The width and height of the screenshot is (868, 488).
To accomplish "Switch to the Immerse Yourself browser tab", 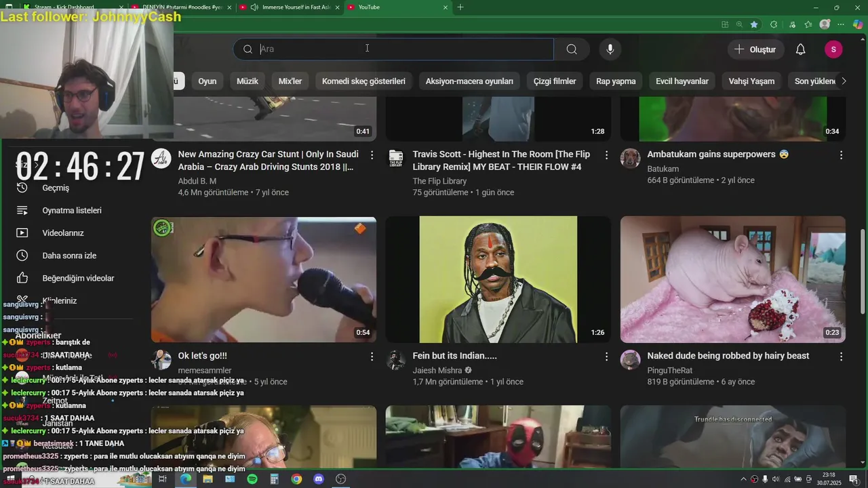I will point(290,7).
